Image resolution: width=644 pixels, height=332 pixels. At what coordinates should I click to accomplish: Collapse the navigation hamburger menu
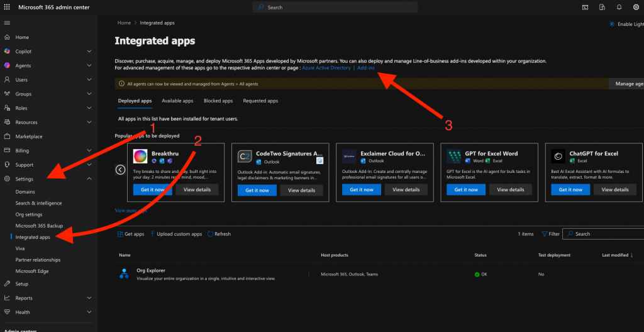pyautogui.click(x=7, y=23)
